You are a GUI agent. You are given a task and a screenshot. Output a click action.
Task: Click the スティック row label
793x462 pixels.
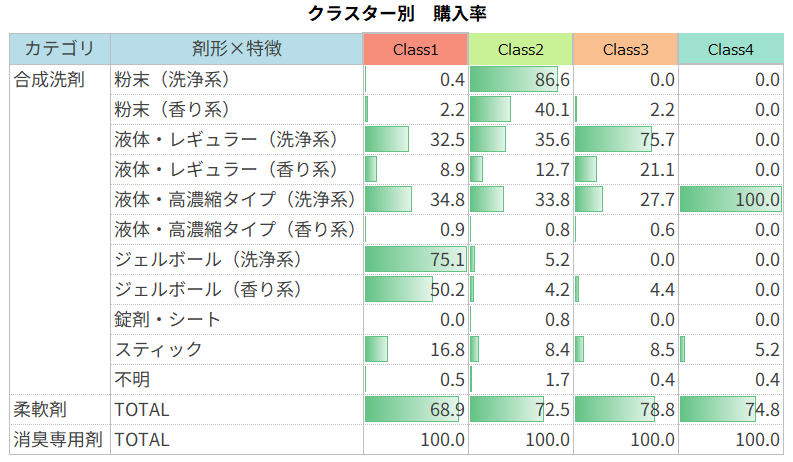click(159, 350)
